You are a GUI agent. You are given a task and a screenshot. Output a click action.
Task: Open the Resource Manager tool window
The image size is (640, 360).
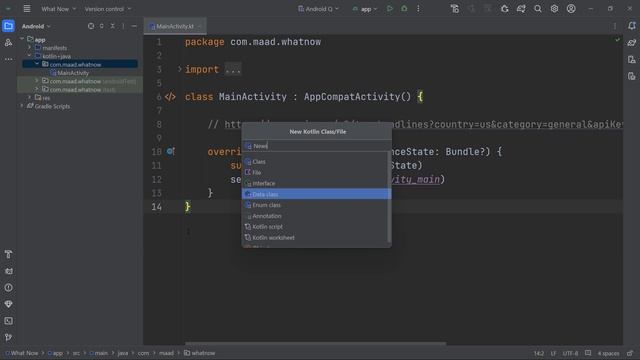coord(8,42)
